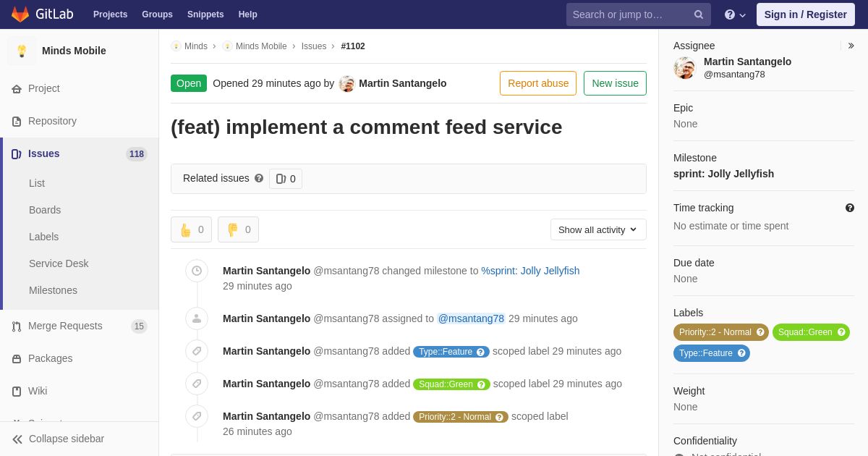Screen dimensions: 868x456
Task: Click Help in the top navbar
Action: pos(248,14)
